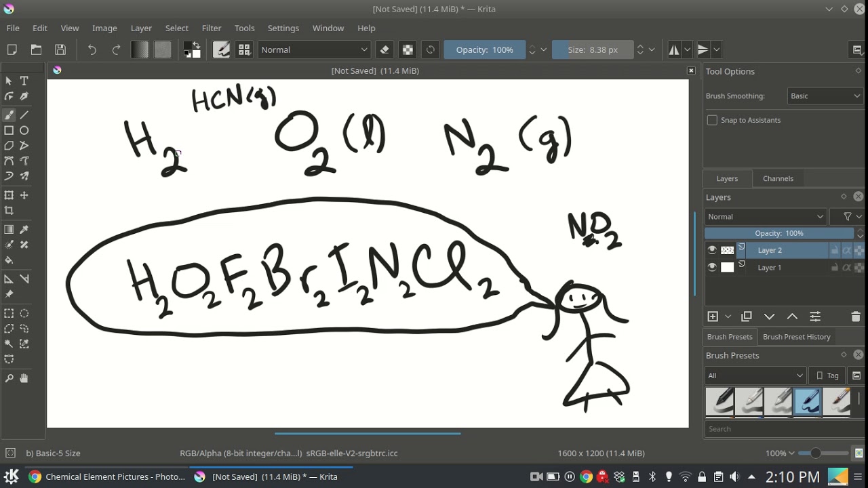This screenshot has height=488, width=868.
Task: Select the Line tool
Action: tap(24, 115)
